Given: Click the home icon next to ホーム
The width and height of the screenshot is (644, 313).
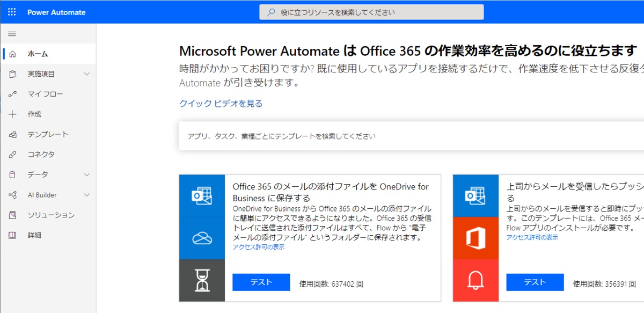Looking at the screenshot, I should pos(12,53).
